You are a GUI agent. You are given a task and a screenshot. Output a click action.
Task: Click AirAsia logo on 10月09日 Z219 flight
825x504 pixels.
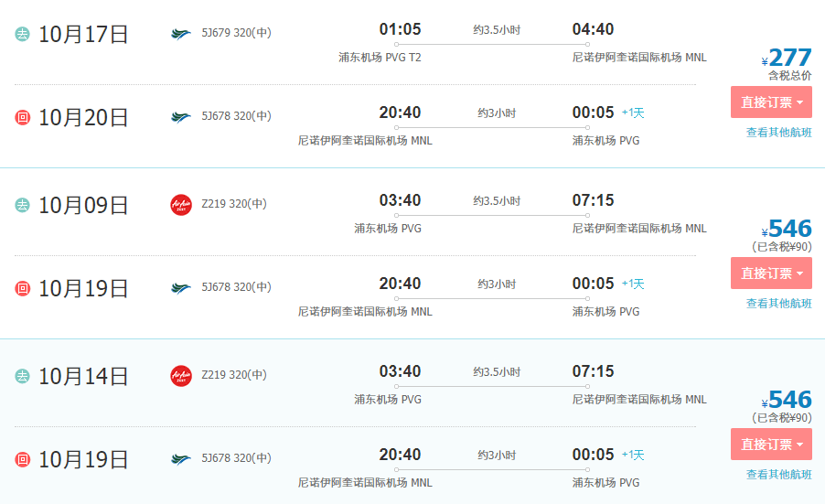tap(181, 205)
